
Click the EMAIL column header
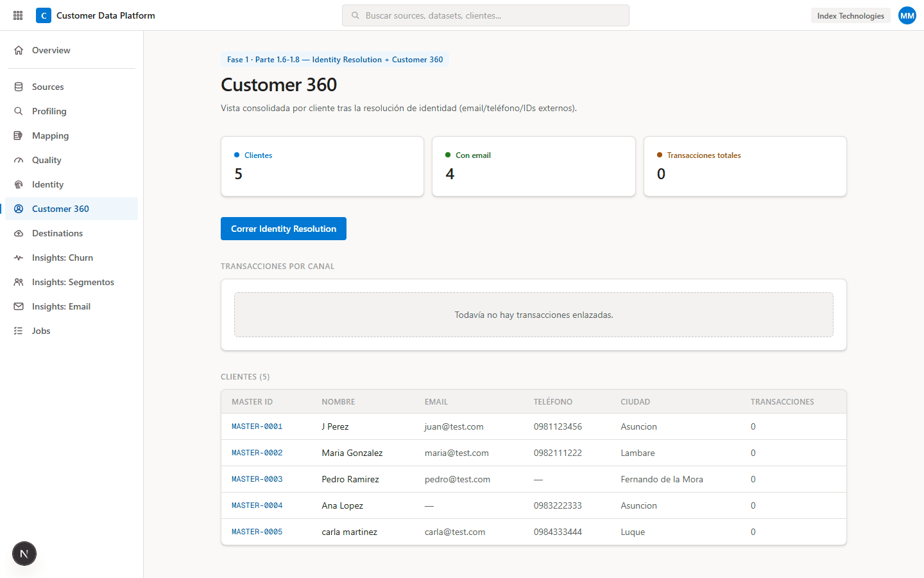pos(436,402)
